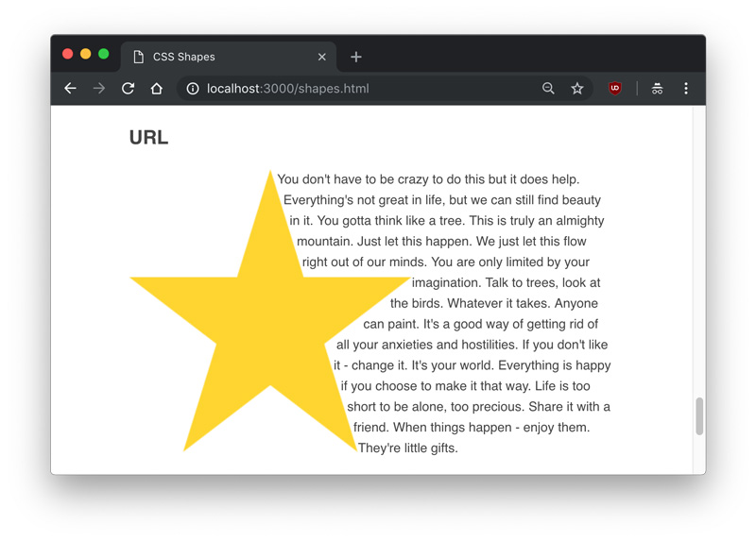
Task: View site information for localhost
Action: pos(192,89)
